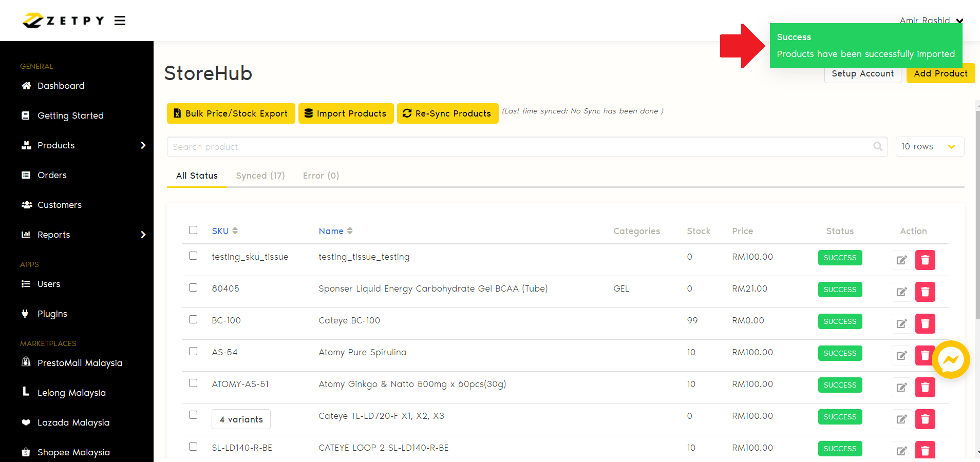Open the Messenger chat bubble
Viewport: 980px width, 462px height.
(950, 360)
